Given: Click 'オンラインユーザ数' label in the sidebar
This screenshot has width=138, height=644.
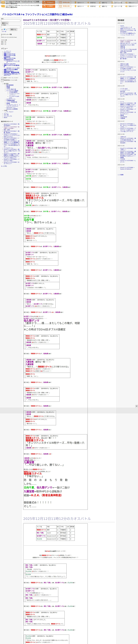Looking at the screenshot, I should 6,34.
